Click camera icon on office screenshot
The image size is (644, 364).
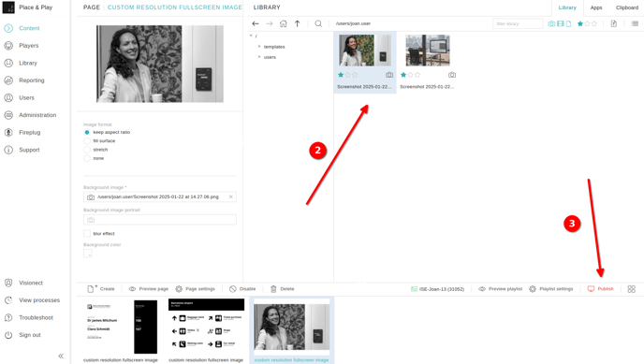coord(452,75)
